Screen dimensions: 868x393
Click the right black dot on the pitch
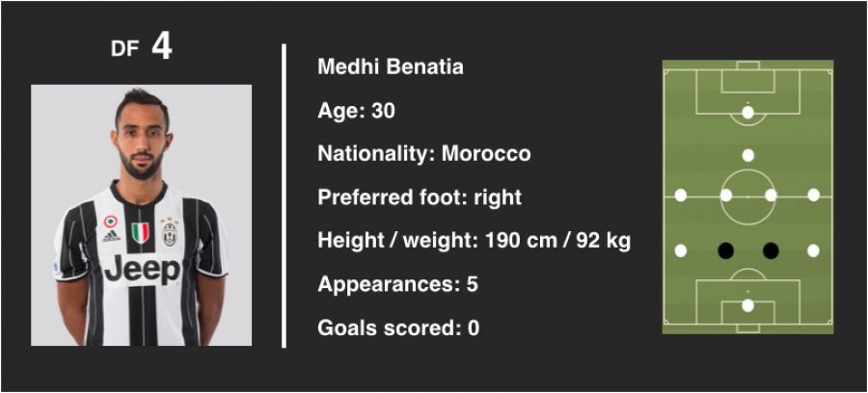pos(771,250)
